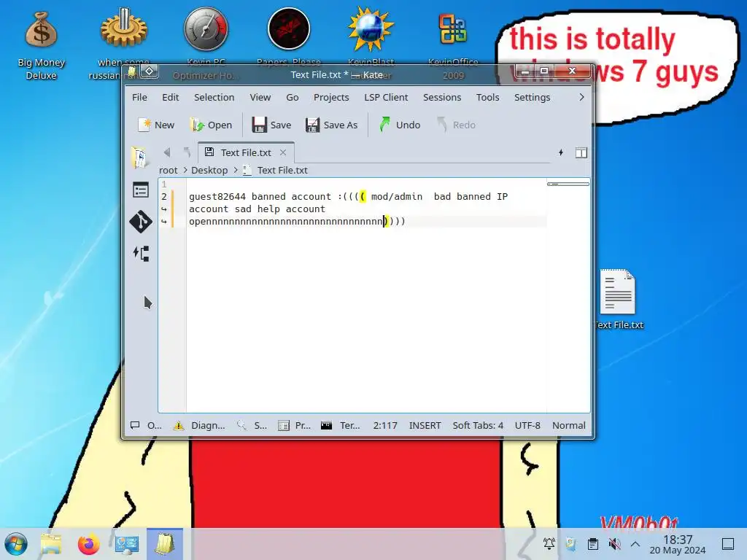The width and height of the screenshot is (747, 560).
Task: Open the Normal highlighting mode dropdown
Action: (x=569, y=425)
